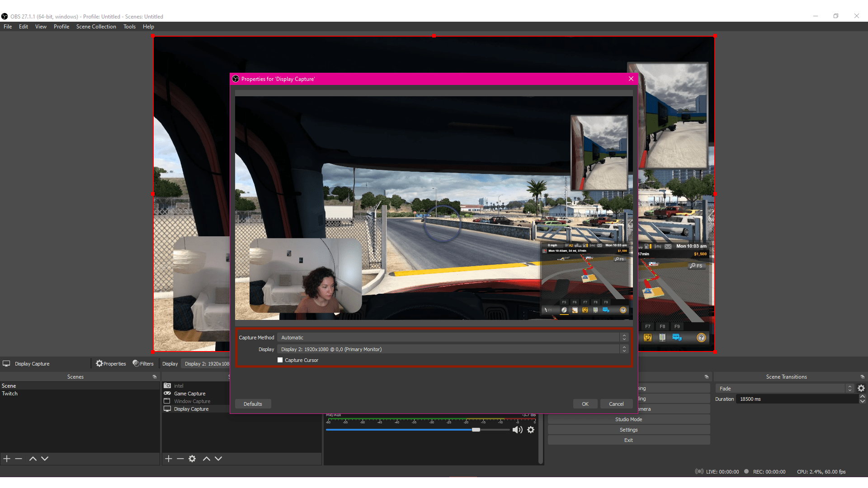Open Scene Transitions settings gear
This screenshot has height=488, width=868.
(x=860, y=388)
